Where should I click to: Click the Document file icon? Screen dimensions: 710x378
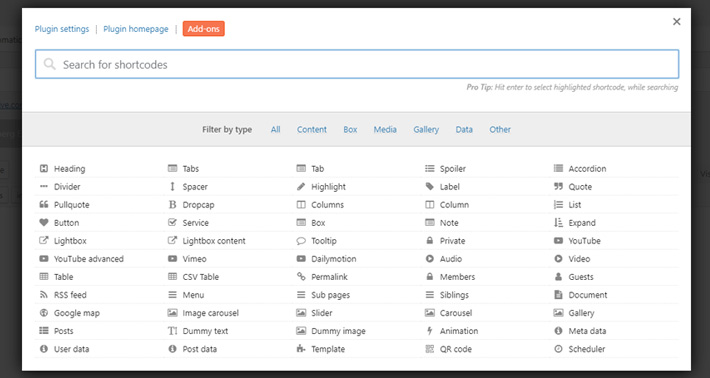(558, 295)
